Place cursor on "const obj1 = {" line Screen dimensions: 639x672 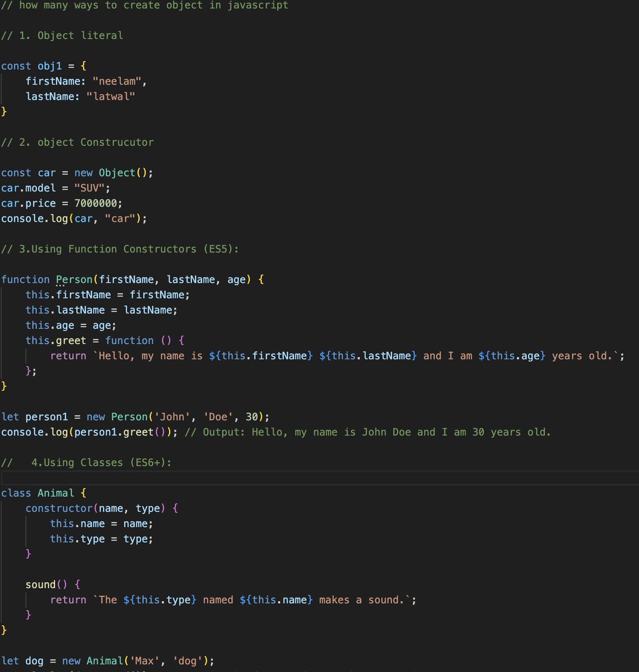[x=44, y=66]
